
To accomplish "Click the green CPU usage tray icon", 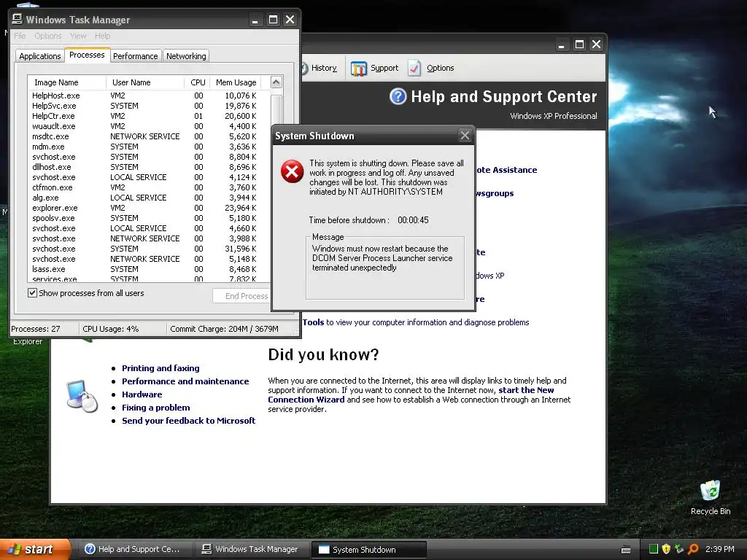I will click(653, 549).
